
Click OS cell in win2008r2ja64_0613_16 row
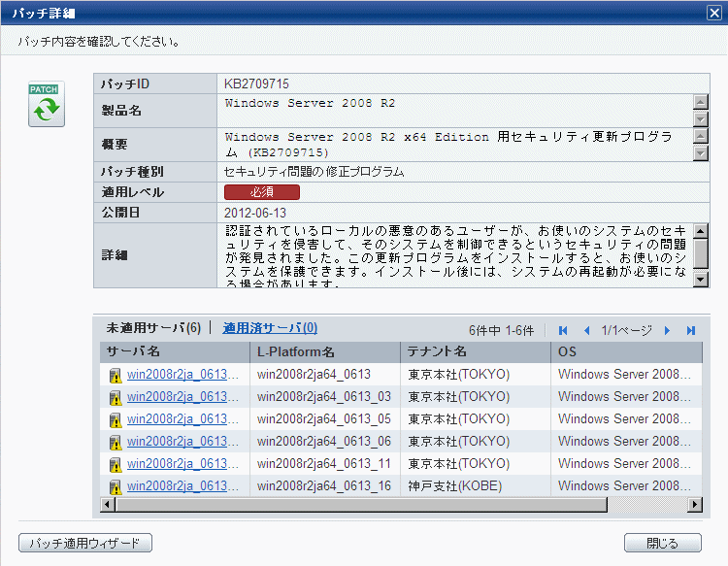point(624,485)
